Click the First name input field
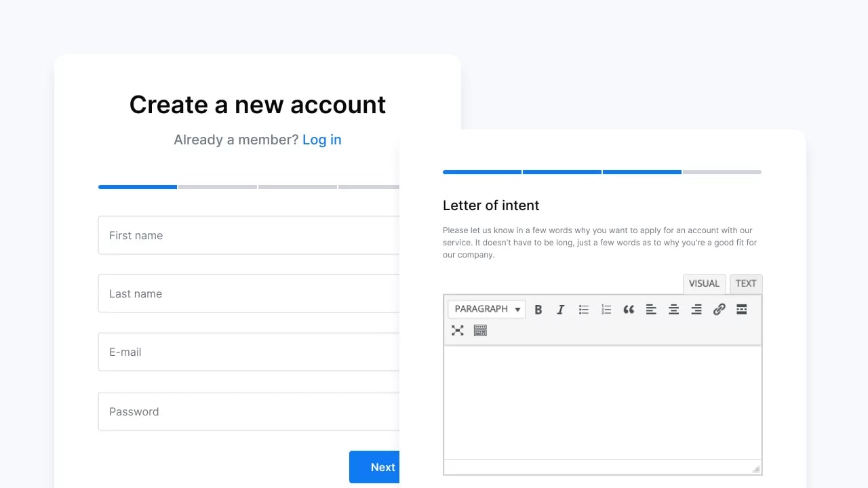 [251, 236]
